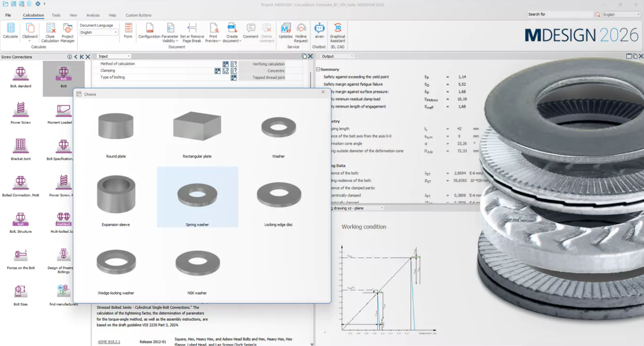Click settings gear in quick access bar
The image size is (644, 346).
(38, 4)
